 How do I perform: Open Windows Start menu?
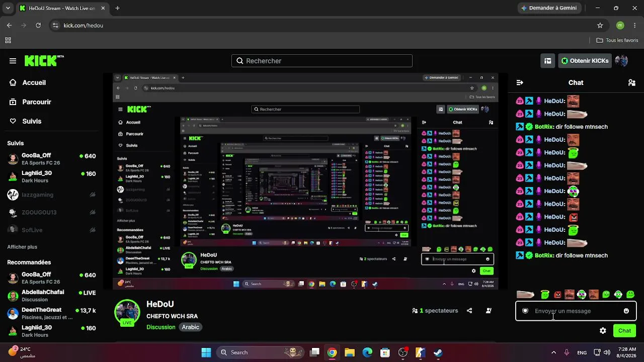click(x=206, y=352)
